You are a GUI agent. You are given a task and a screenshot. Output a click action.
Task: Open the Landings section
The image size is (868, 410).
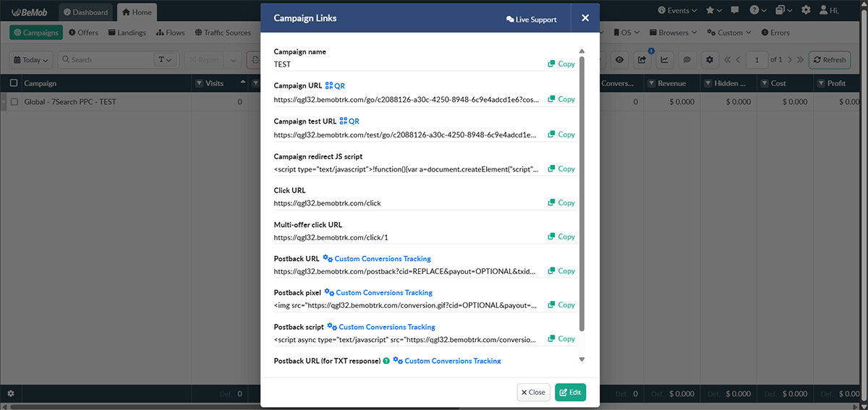click(x=127, y=33)
